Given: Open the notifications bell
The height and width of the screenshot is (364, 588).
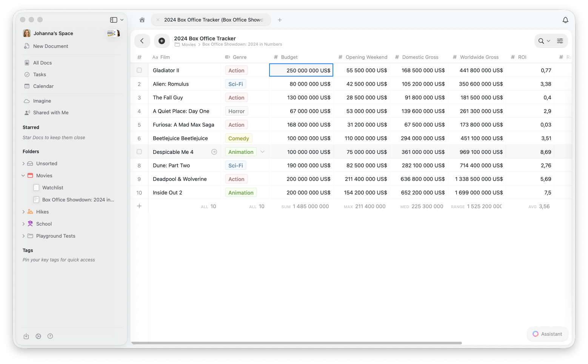Looking at the screenshot, I should click(565, 20).
